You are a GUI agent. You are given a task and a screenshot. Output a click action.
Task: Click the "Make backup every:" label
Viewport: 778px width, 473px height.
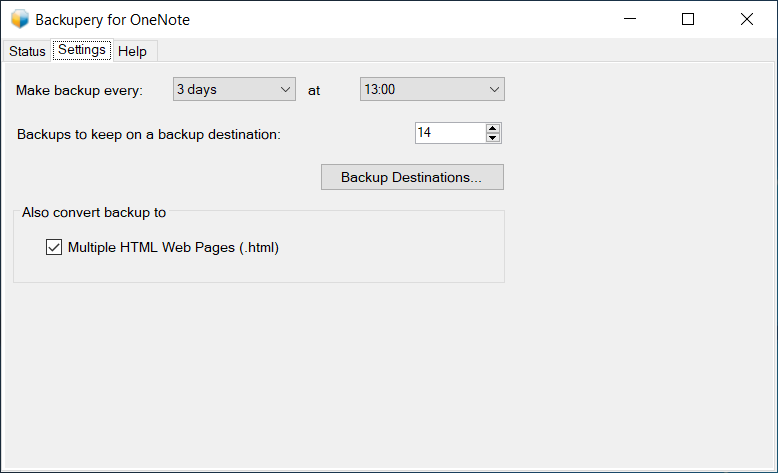tap(79, 90)
